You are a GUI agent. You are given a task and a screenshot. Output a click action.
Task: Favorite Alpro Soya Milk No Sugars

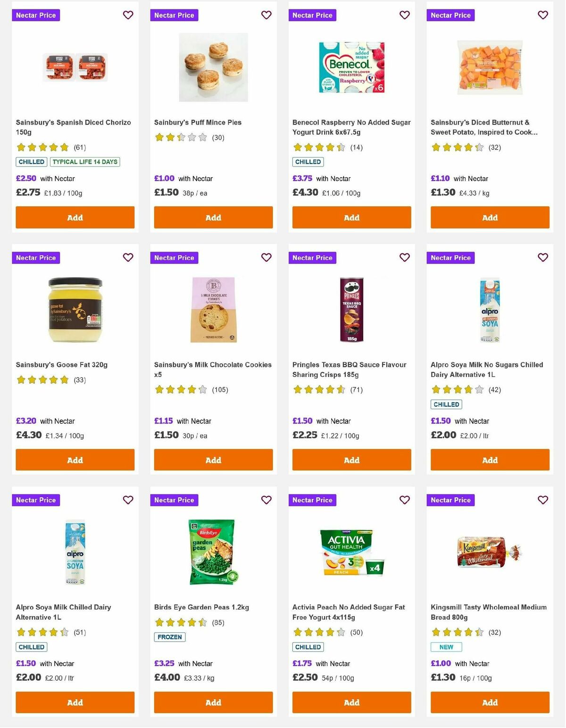pyautogui.click(x=542, y=258)
